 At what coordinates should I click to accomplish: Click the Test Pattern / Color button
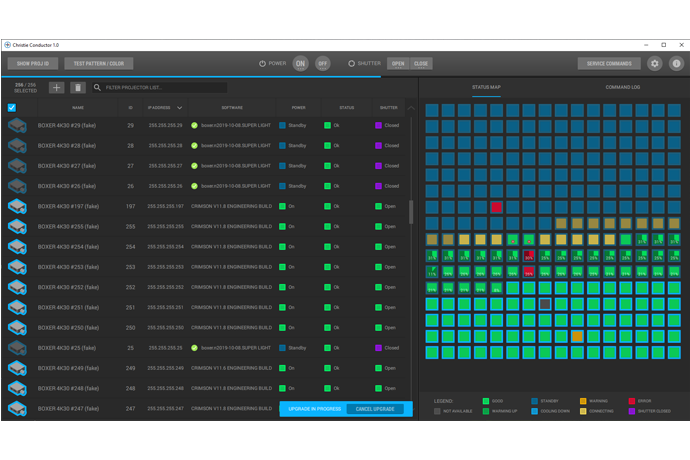[99, 63]
